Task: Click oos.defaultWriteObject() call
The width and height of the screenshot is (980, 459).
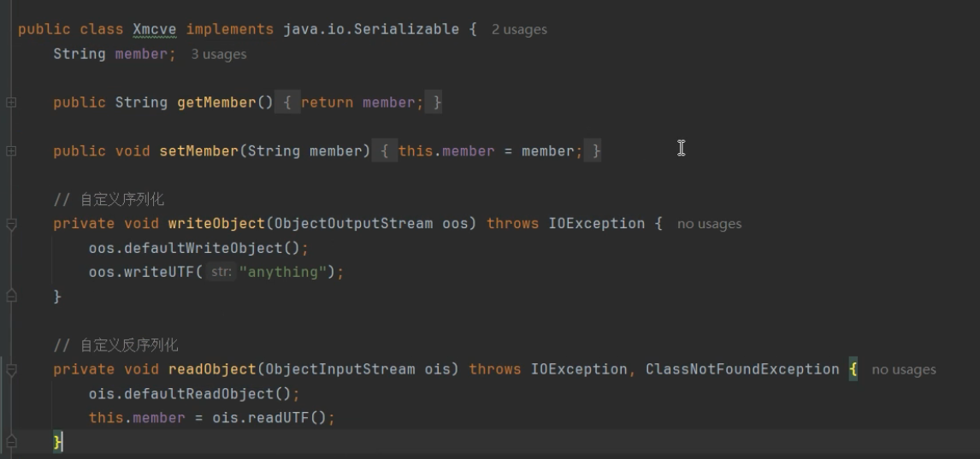Action: point(194,248)
